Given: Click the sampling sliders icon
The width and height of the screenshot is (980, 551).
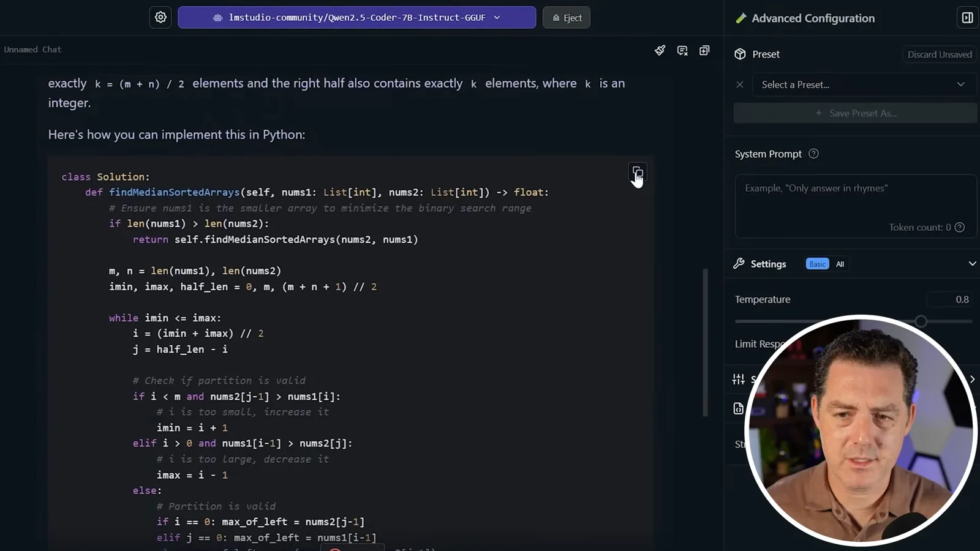Looking at the screenshot, I should [739, 379].
